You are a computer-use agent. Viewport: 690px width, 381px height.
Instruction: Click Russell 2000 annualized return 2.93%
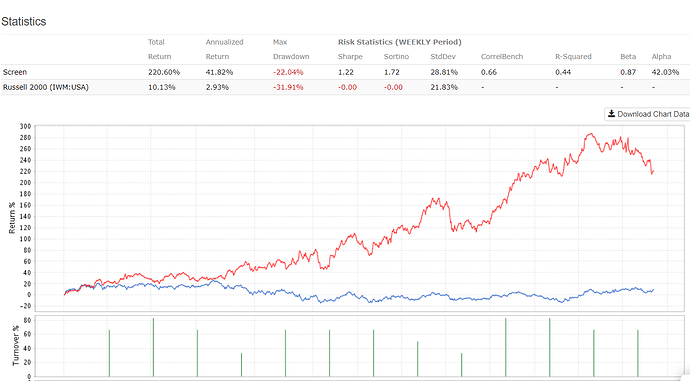[x=217, y=87]
